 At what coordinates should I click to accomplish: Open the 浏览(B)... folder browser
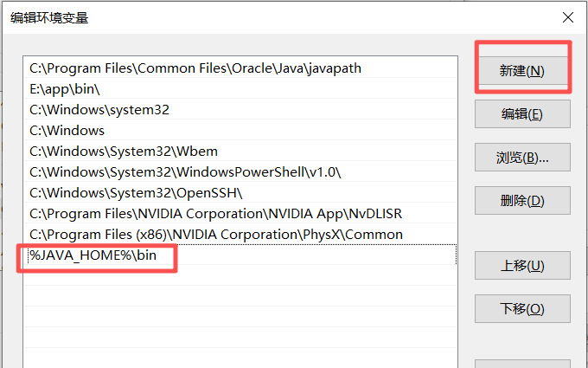pyautogui.click(x=522, y=158)
